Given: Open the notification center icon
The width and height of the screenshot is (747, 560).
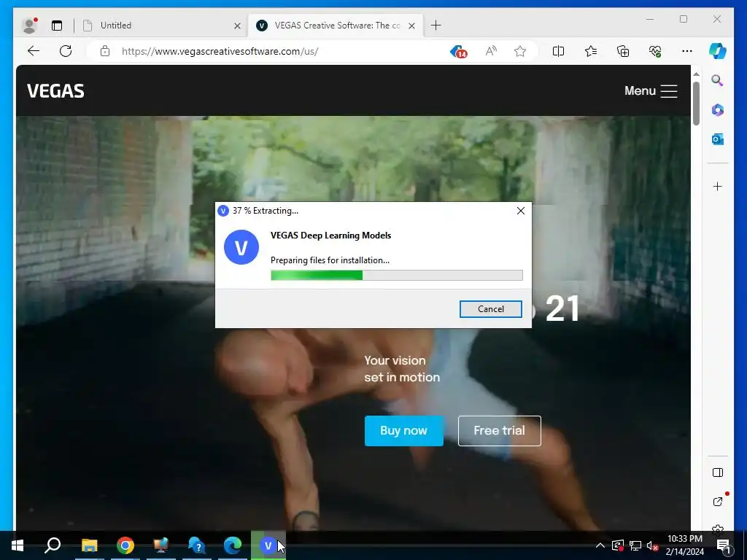Looking at the screenshot, I should [x=724, y=545].
